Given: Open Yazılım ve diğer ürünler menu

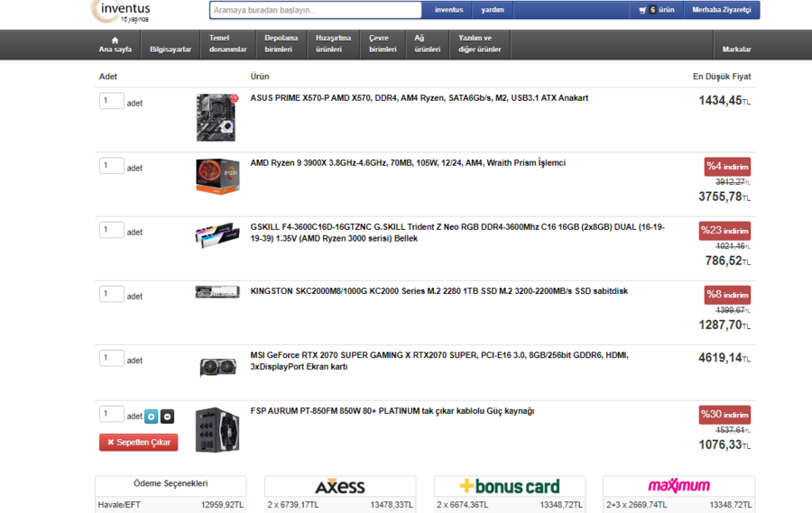Looking at the screenshot, I should pyautogui.click(x=480, y=44).
